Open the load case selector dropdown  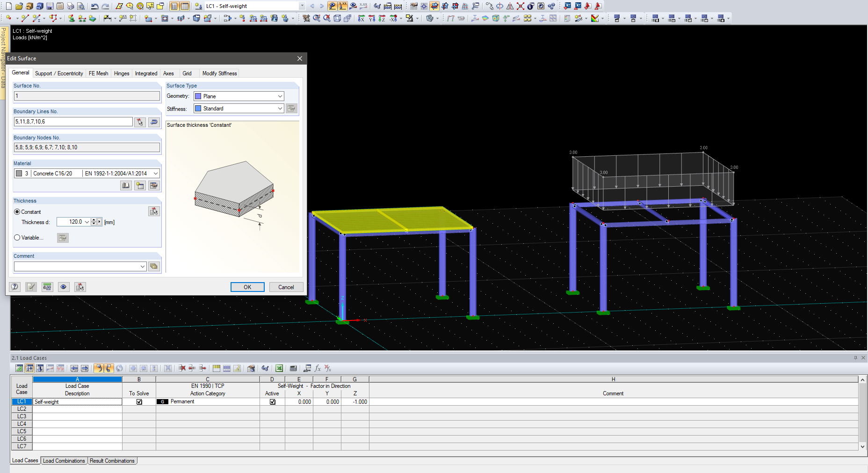click(302, 6)
